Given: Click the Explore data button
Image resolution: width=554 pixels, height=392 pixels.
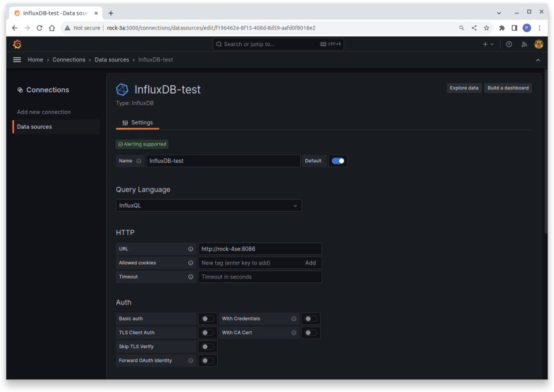Looking at the screenshot, I should tap(464, 87).
